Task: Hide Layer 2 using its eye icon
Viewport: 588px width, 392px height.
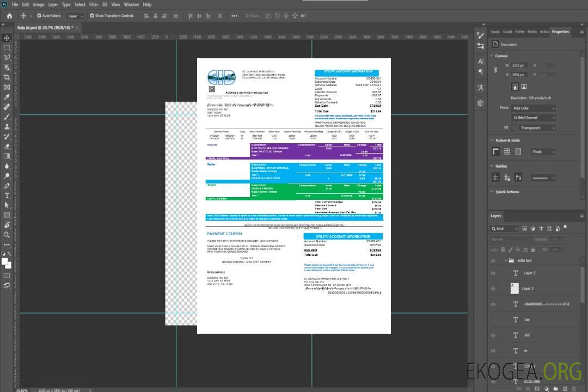Action: point(493,273)
